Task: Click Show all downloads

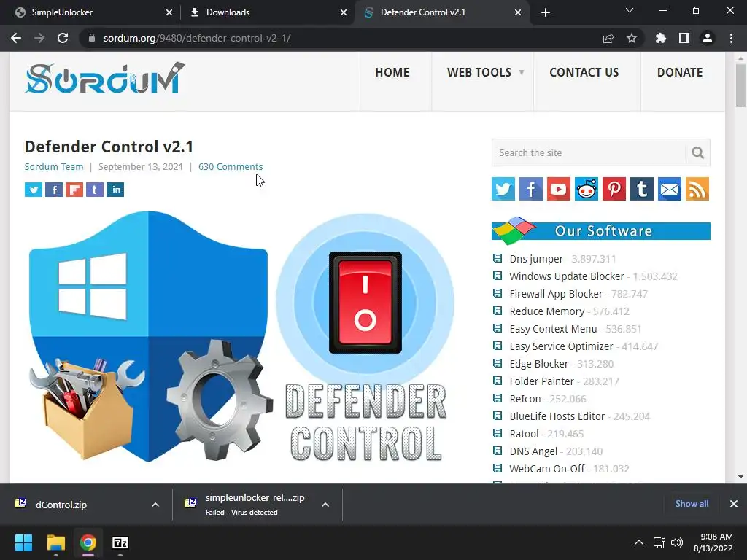Action: tap(692, 504)
